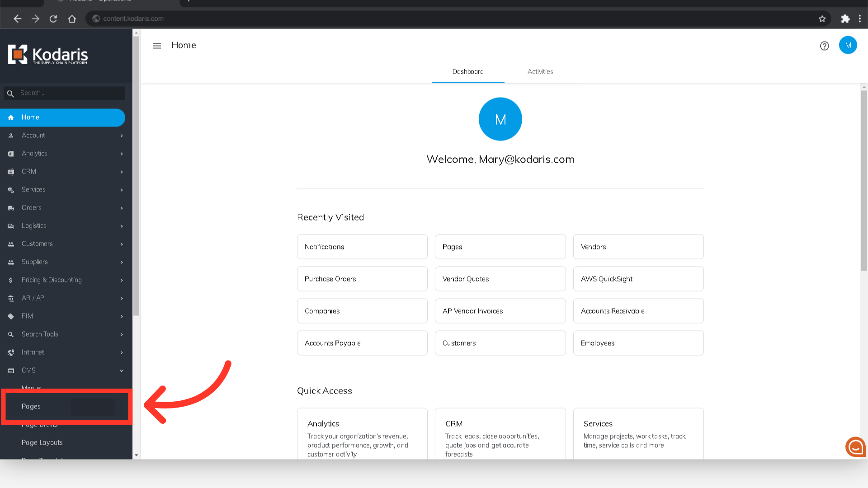Expand the Search Tools chevron
868x488 pixels.
click(x=122, y=334)
